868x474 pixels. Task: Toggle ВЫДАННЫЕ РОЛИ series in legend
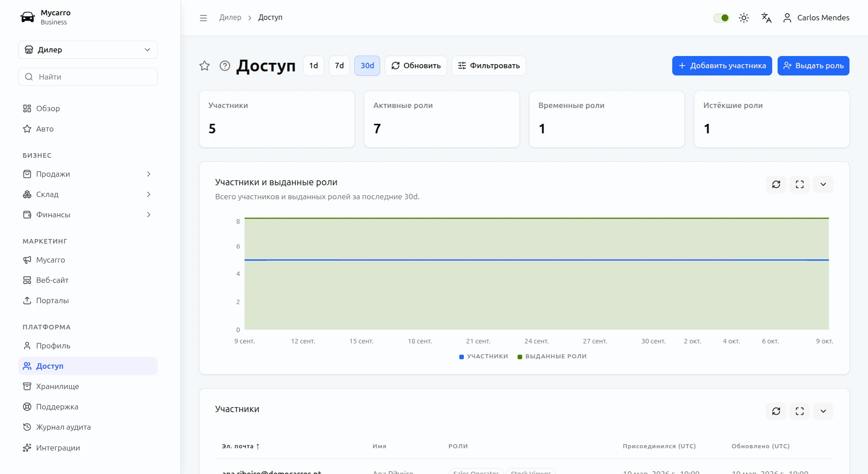[552, 357]
